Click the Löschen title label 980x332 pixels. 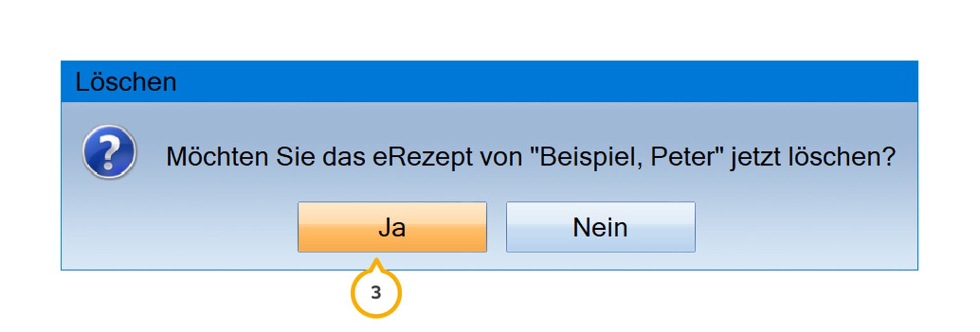point(126,82)
